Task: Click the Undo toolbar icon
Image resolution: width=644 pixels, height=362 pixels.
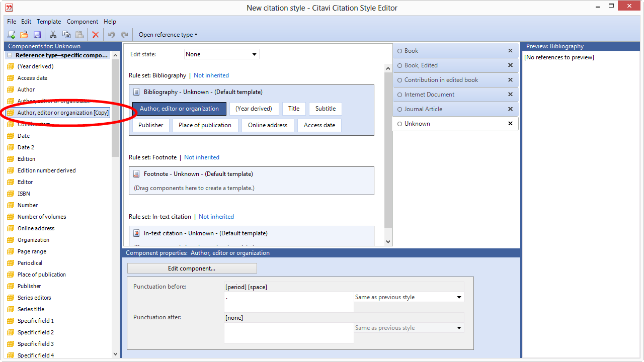Action: point(111,35)
